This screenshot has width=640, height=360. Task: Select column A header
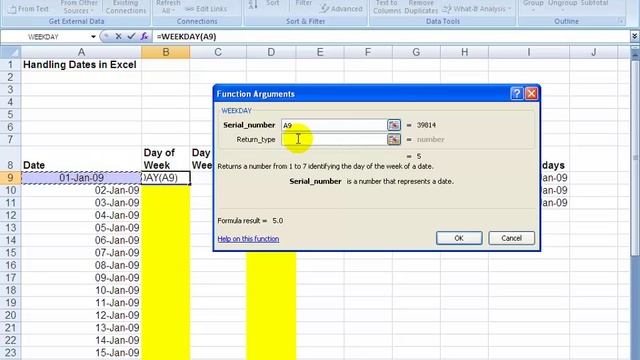click(81, 52)
